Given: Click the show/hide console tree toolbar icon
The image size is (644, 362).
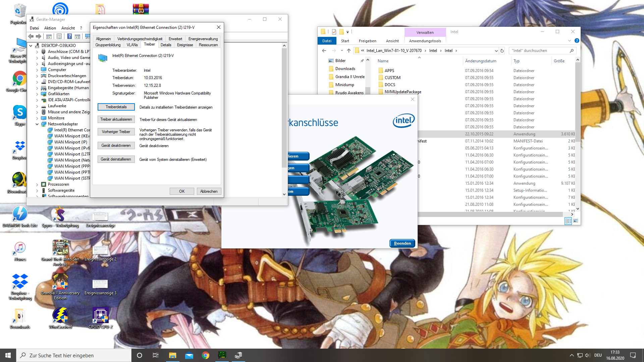Looking at the screenshot, I should 49,36.
